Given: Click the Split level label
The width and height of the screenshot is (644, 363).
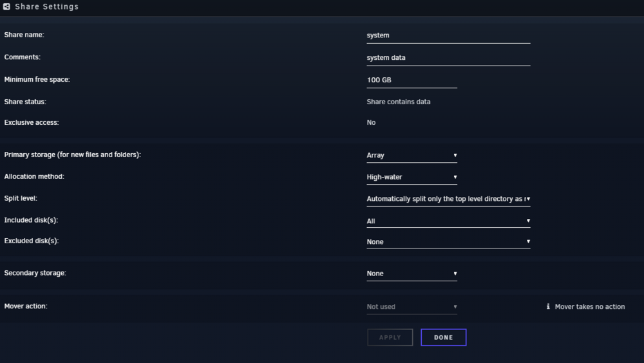Looking at the screenshot, I should [21, 198].
